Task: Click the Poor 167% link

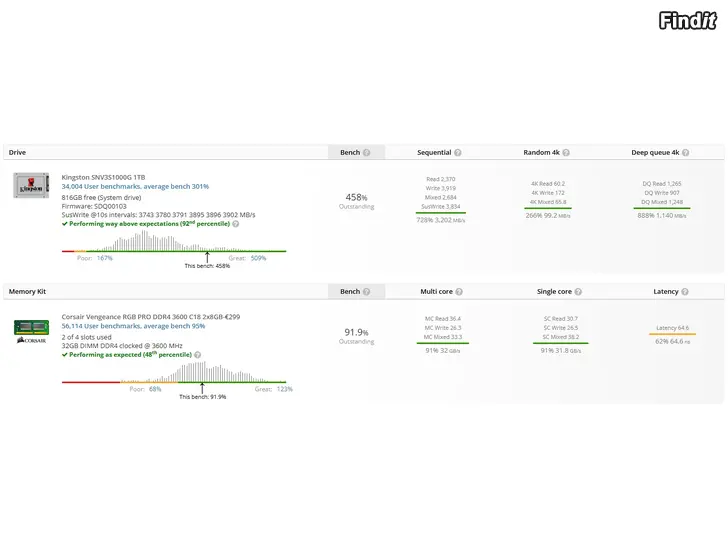Action: [104, 258]
